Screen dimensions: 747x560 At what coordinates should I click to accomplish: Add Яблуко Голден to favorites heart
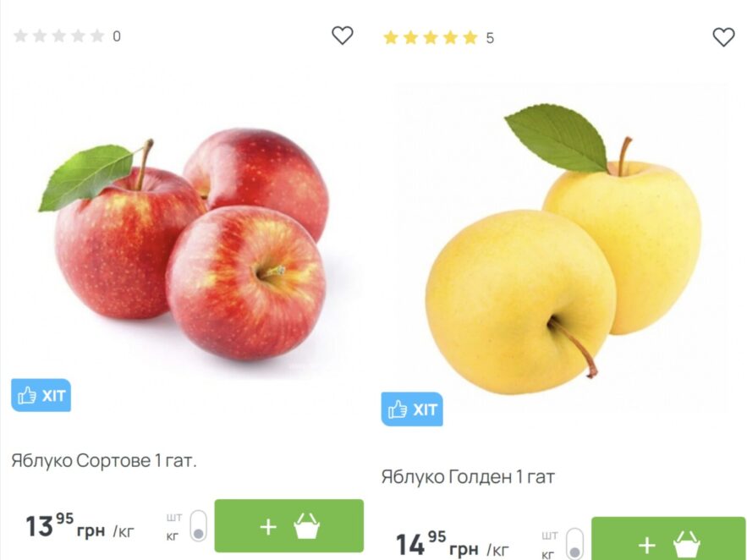point(723,37)
